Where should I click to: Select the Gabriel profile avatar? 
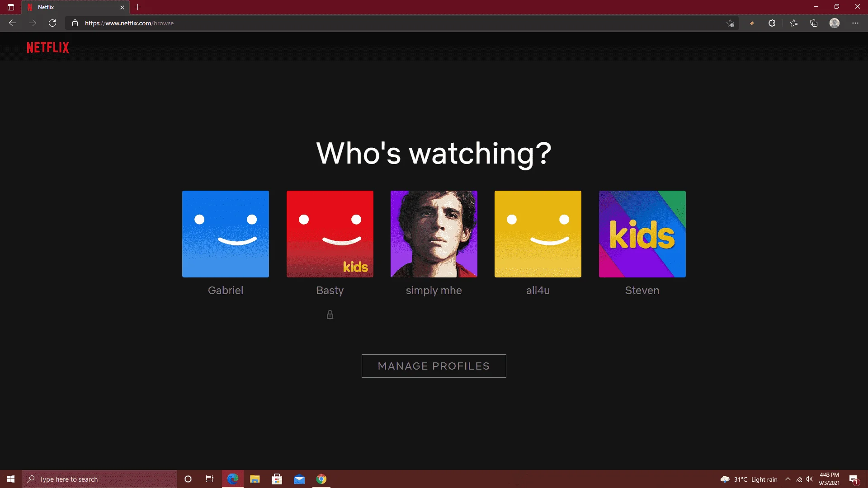tap(226, 234)
